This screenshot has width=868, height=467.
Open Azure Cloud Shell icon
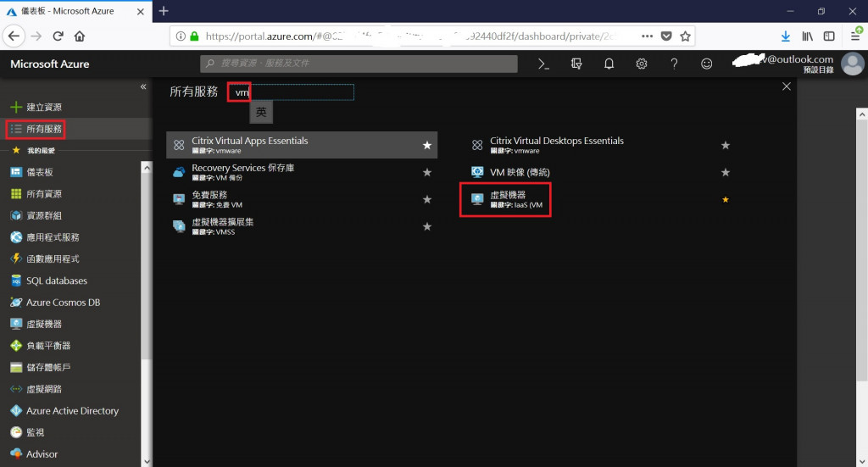pos(543,64)
